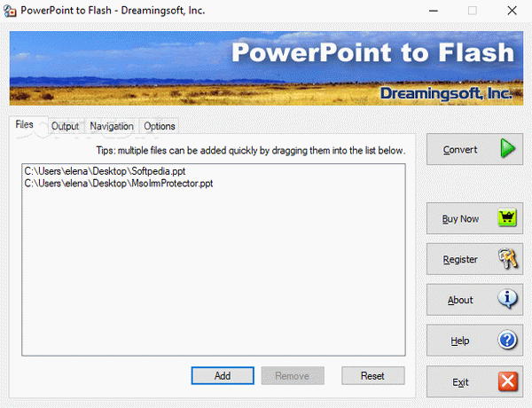
Task: Click the Buy Now button label
Action: coord(460,219)
